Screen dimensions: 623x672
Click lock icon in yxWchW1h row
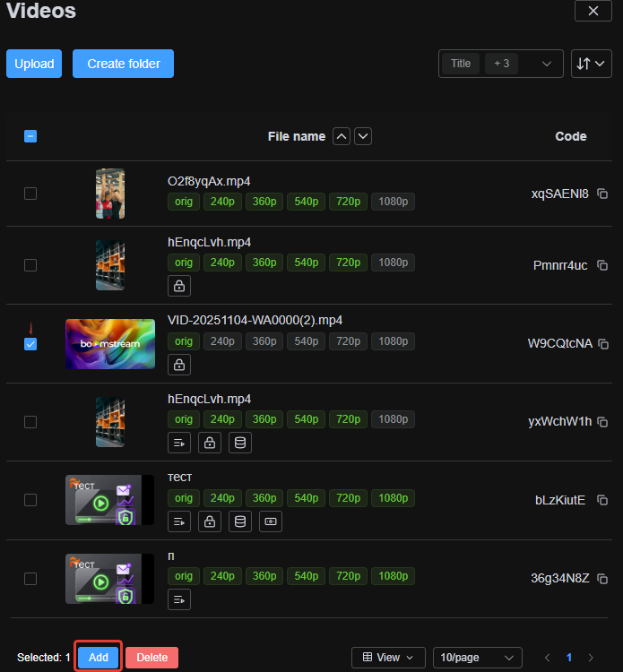[210, 443]
